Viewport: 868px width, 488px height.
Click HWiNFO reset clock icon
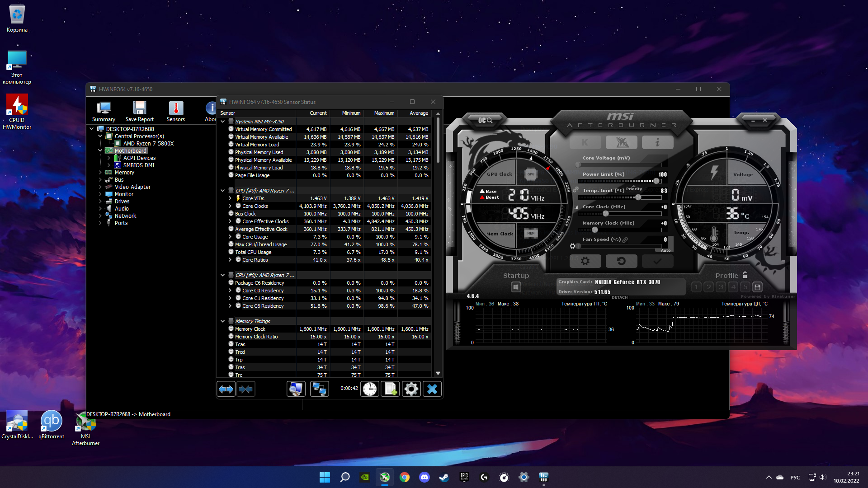370,389
